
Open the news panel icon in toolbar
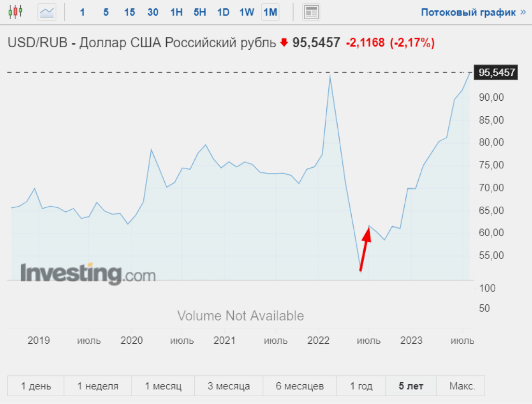311,12
